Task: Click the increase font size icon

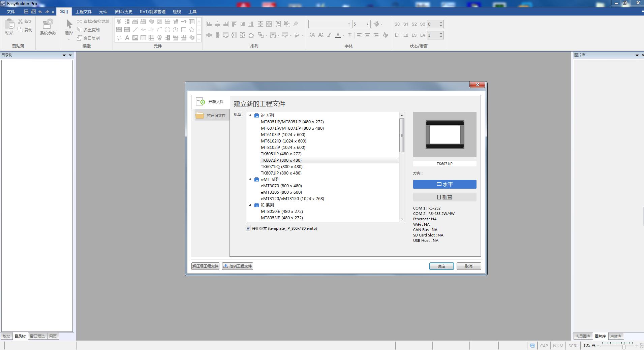Action: tap(312, 35)
